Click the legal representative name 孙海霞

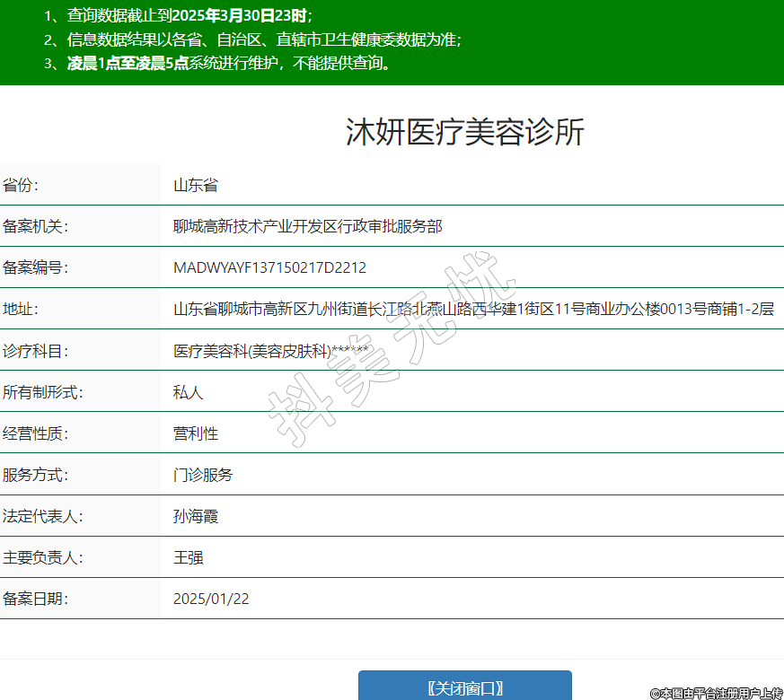coord(196,516)
